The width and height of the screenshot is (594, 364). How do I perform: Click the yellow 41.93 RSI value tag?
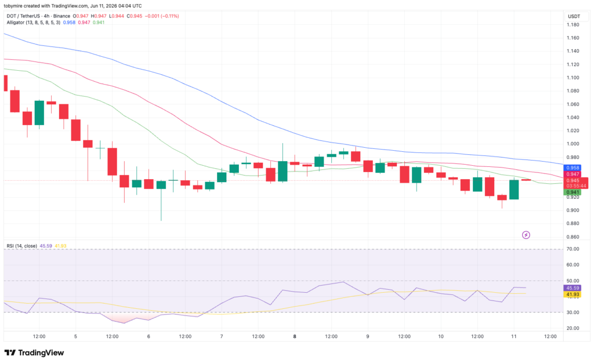(573, 294)
